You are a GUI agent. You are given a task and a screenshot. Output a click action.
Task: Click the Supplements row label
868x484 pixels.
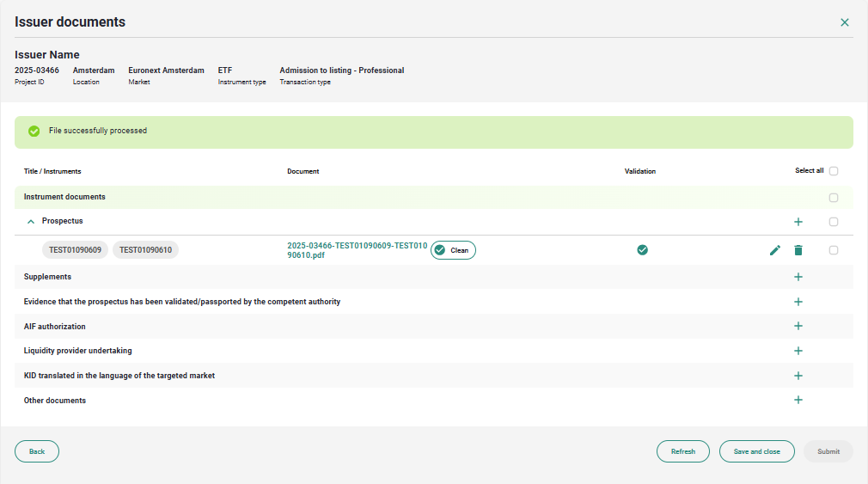coord(47,277)
